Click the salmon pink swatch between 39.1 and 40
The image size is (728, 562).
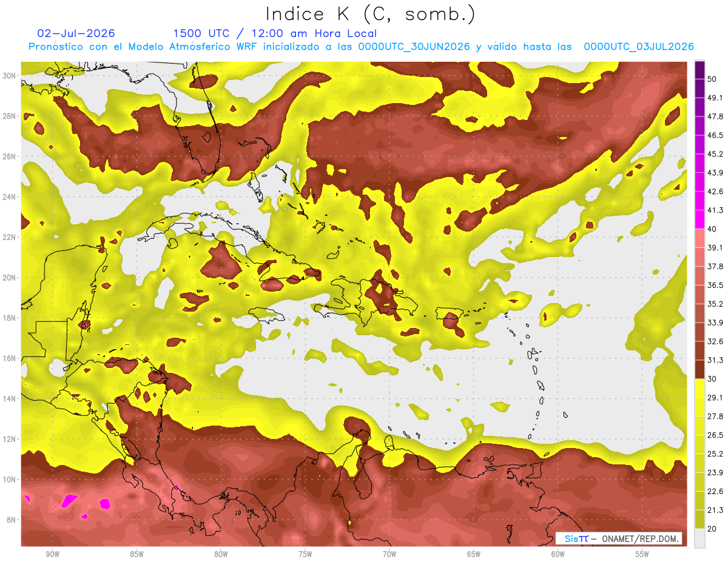point(699,239)
